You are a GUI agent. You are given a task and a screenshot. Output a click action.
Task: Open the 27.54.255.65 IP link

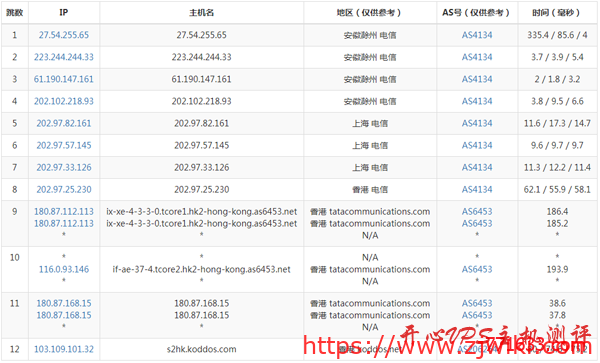pyautogui.click(x=64, y=35)
